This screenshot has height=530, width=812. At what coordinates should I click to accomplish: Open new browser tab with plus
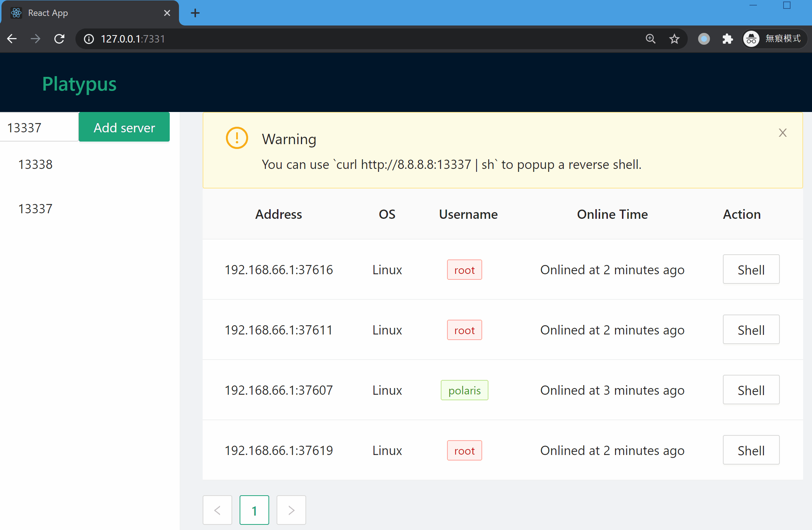coord(195,13)
